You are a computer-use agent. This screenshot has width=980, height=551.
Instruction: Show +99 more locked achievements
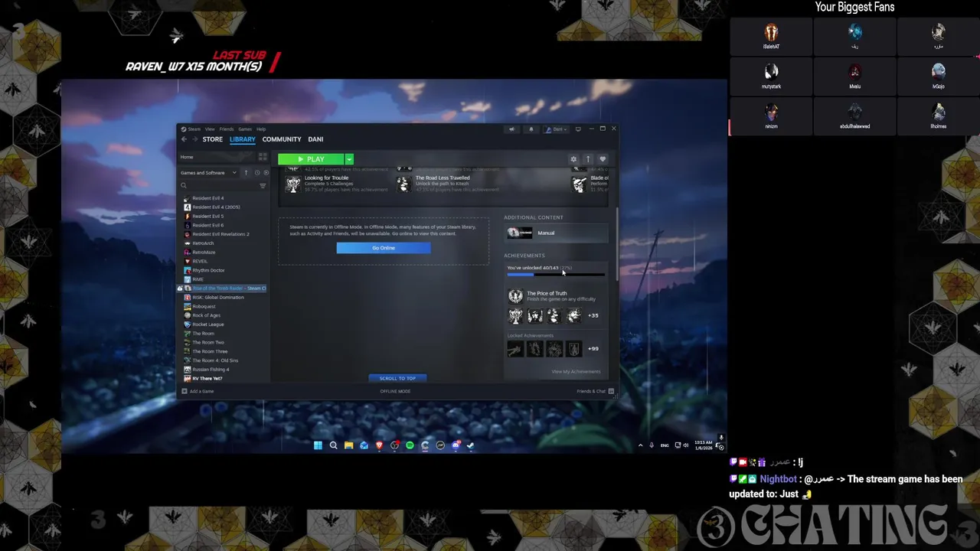593,349
